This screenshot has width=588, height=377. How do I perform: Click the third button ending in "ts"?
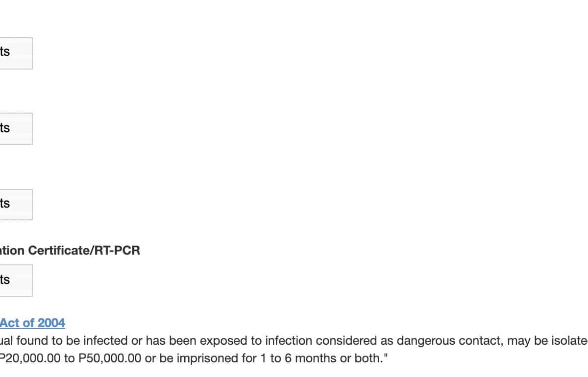15,204
